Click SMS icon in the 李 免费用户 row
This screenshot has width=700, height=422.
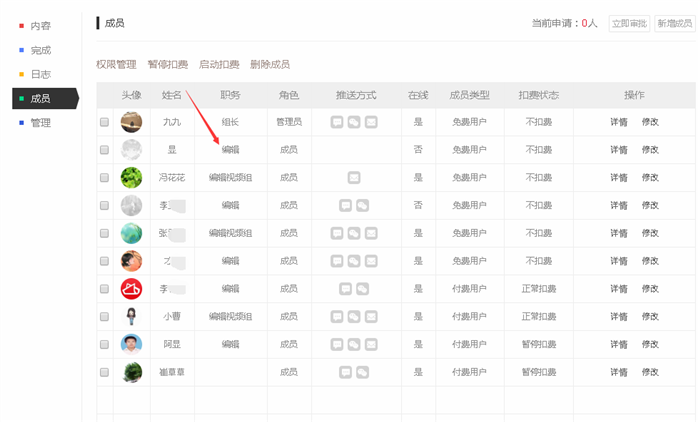click(346, 205)
